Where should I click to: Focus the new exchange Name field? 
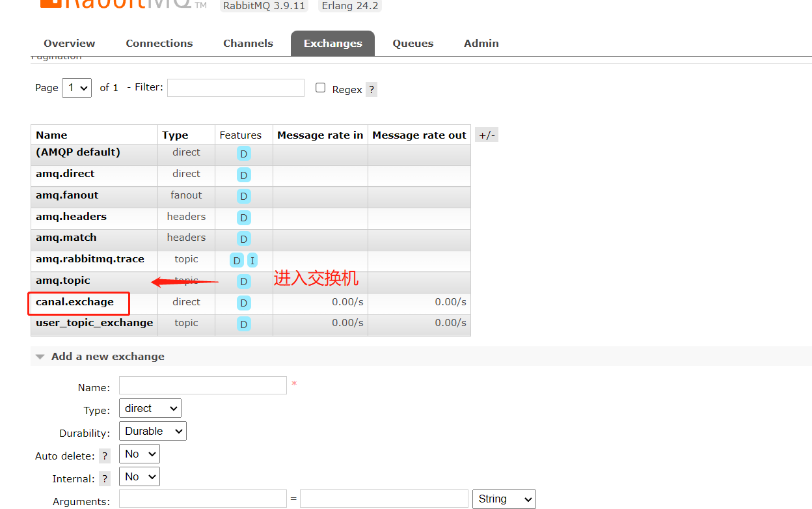[x=203, y=385]
